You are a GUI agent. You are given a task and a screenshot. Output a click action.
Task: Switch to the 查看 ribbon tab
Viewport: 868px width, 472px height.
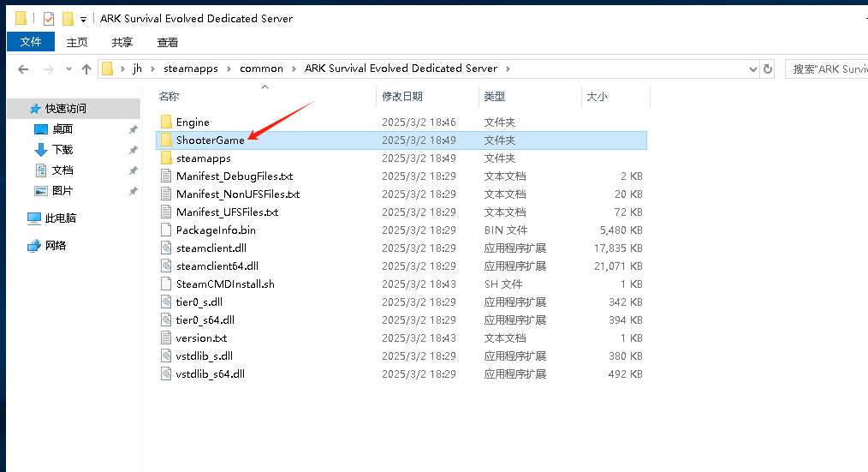(167, 42)
